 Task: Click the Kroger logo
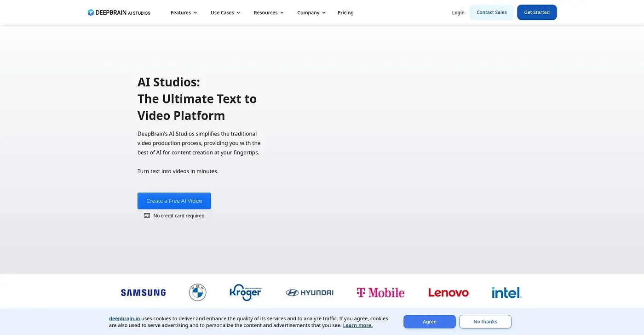(246, 292)
